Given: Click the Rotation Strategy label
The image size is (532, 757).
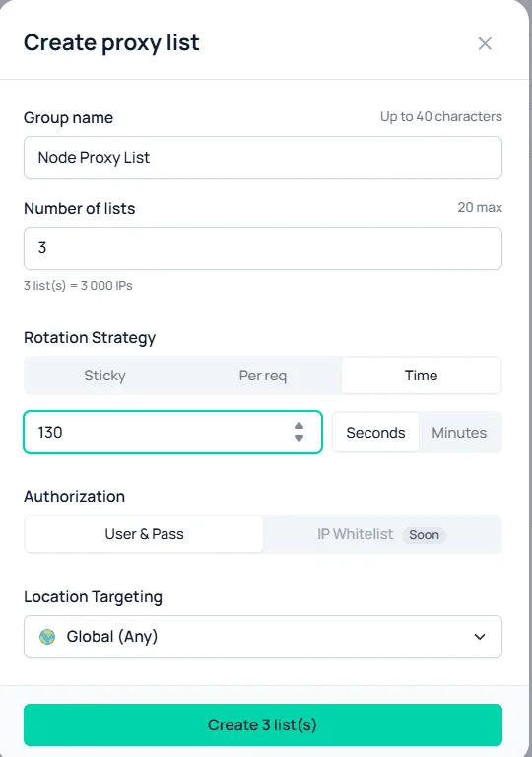Looking at the screenshot, I should [90, 337].
